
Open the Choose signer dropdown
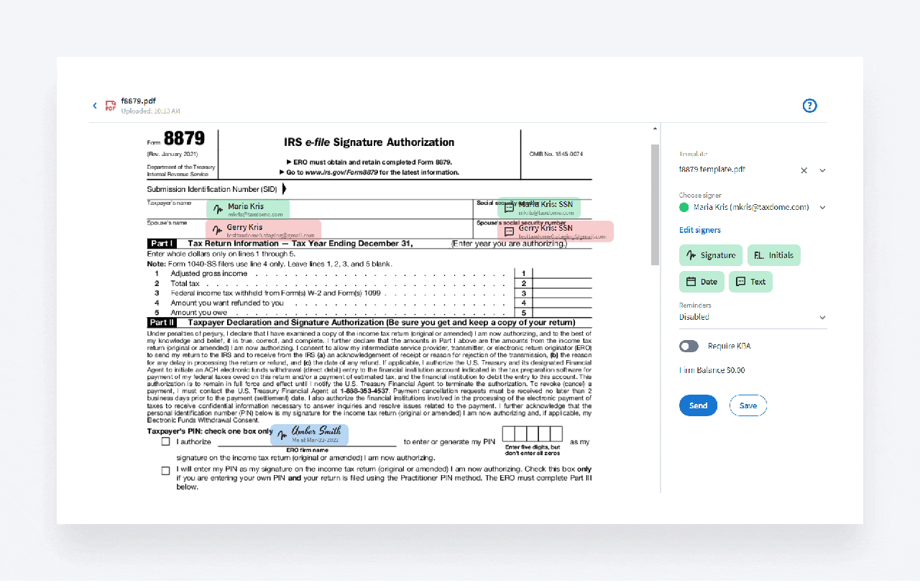(822, 208)
